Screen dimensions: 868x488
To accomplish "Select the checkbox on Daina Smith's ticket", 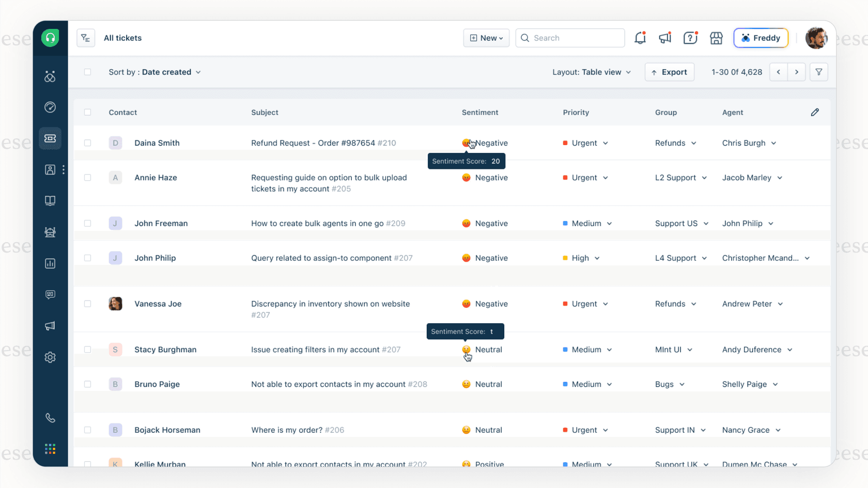I will point(88,143).
